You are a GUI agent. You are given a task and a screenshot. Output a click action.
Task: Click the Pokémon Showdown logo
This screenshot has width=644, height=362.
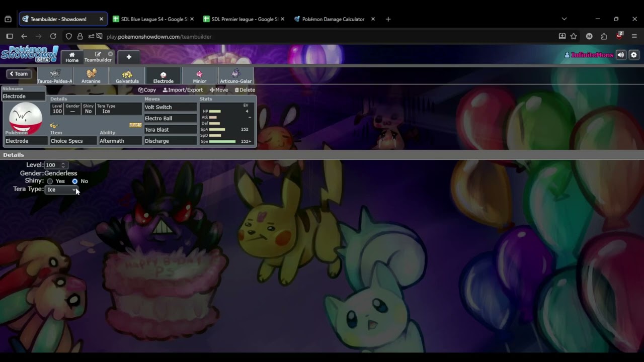pyautogui.click(x=29, y=54)
